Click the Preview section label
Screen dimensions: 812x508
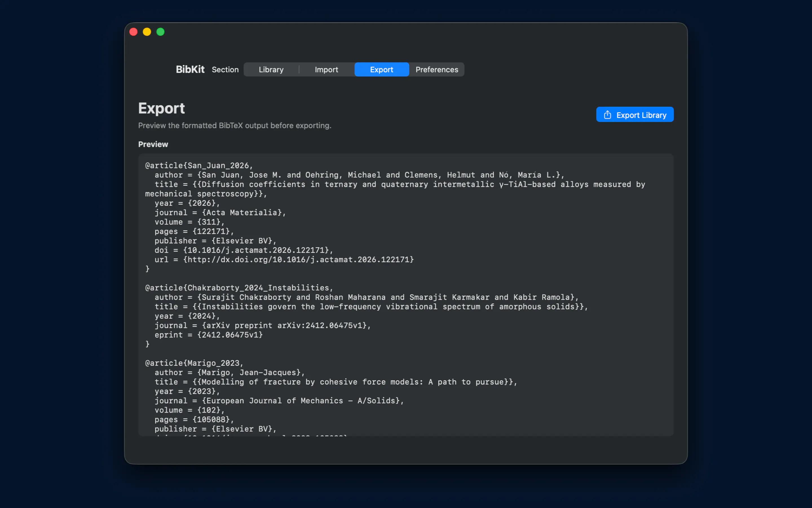[153, 144]
